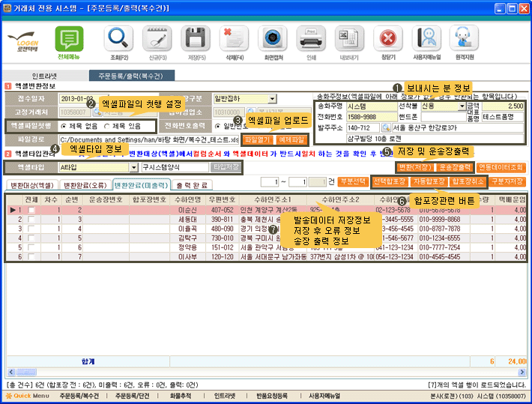This screenshot has height=404, width=532.
Task: Click the 자동합포장 button
Action: coord(429,181)
